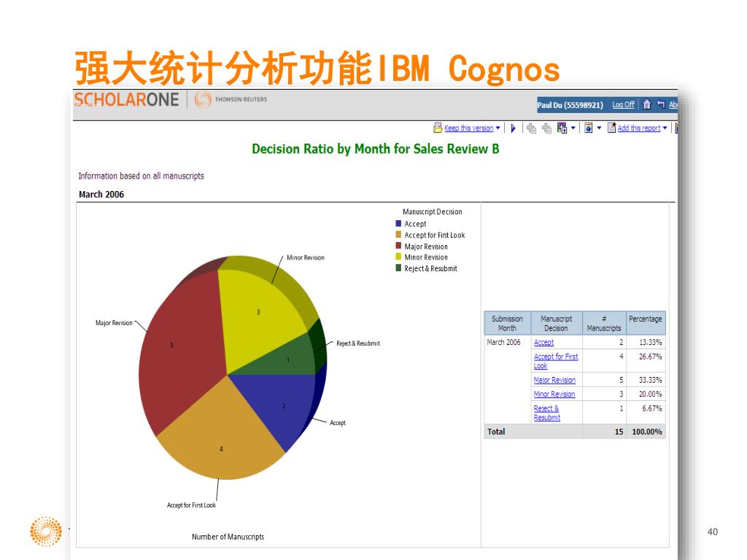Viewport: 747px width, 560px height.
Task: Run the report with the play arrow
Action: (x=513, y=128)
